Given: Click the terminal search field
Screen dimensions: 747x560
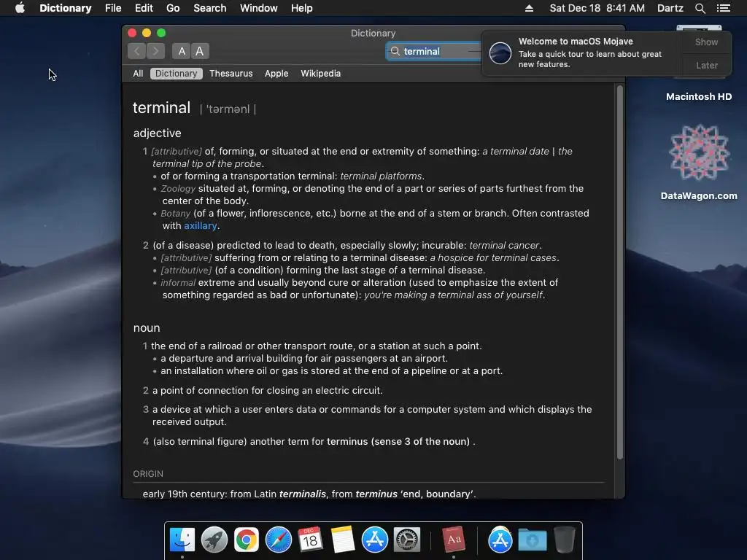Looking at the screenshot, I should (435, 51).
